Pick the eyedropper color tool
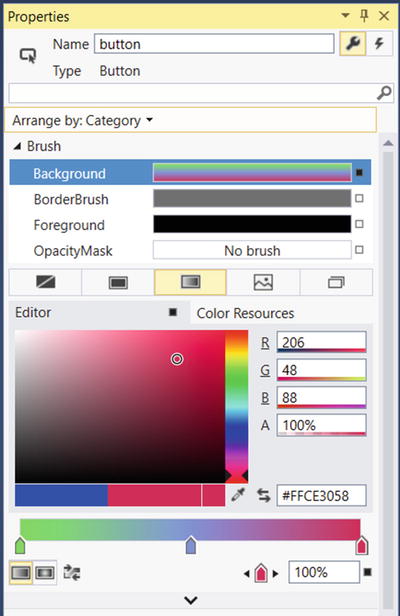 tap(238, 495)
